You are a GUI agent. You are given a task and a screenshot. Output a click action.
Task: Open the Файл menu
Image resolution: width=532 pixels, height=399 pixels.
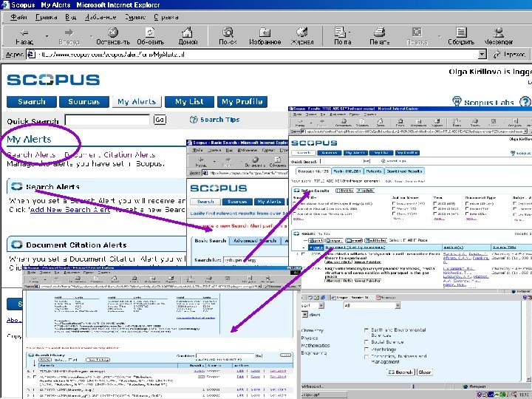(18, 17)
